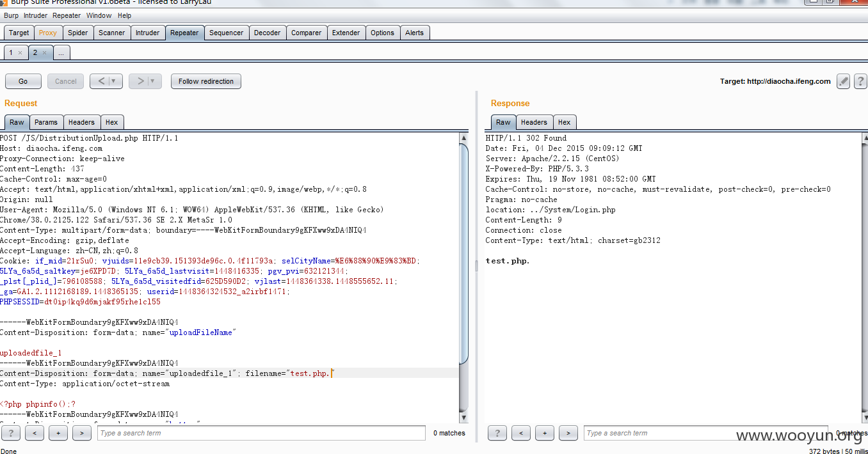Screen dimensions: 868x454
Task: Click response search previous '<' button
Action: (x=521, y=433)
